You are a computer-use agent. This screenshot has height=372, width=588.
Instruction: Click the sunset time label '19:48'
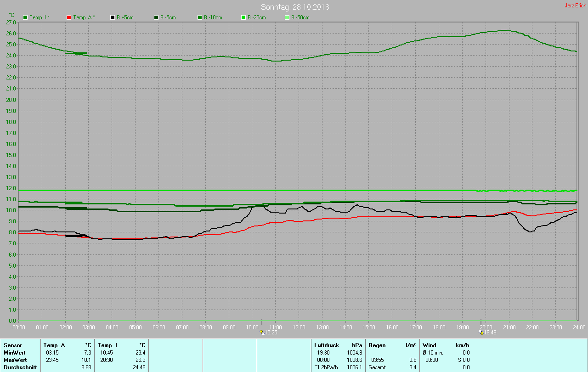(x=490, y=333)
